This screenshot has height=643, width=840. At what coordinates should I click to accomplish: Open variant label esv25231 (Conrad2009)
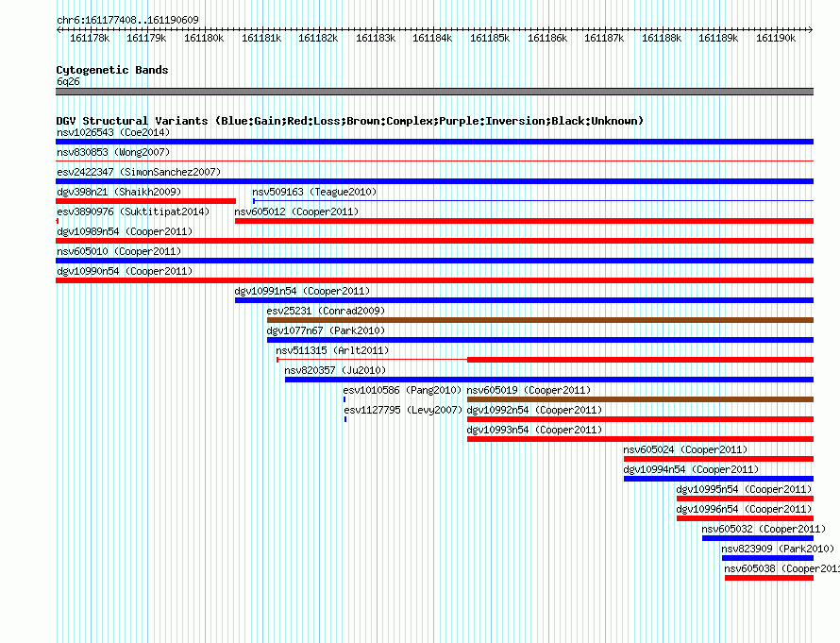[326, 311]
